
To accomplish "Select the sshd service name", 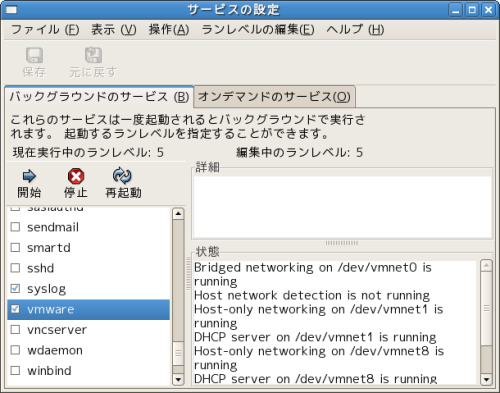I will [41, 268].
